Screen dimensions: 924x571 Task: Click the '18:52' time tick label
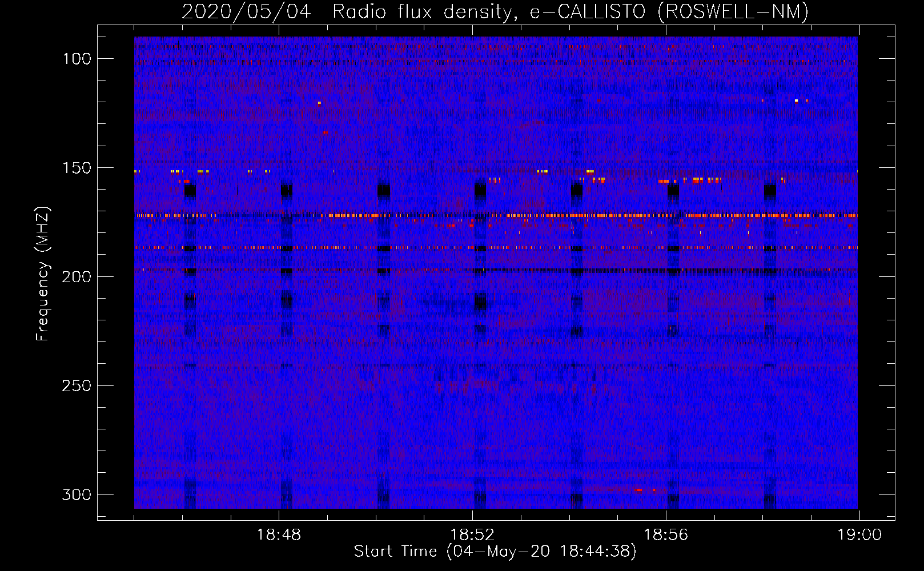(472, 535)
